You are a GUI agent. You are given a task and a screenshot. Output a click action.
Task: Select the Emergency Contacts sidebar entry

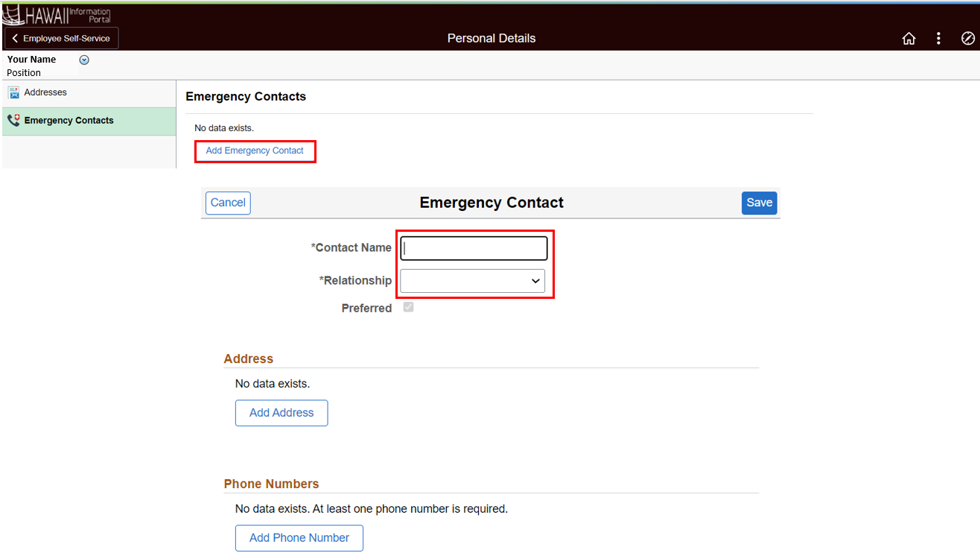[x=69, y=120]
